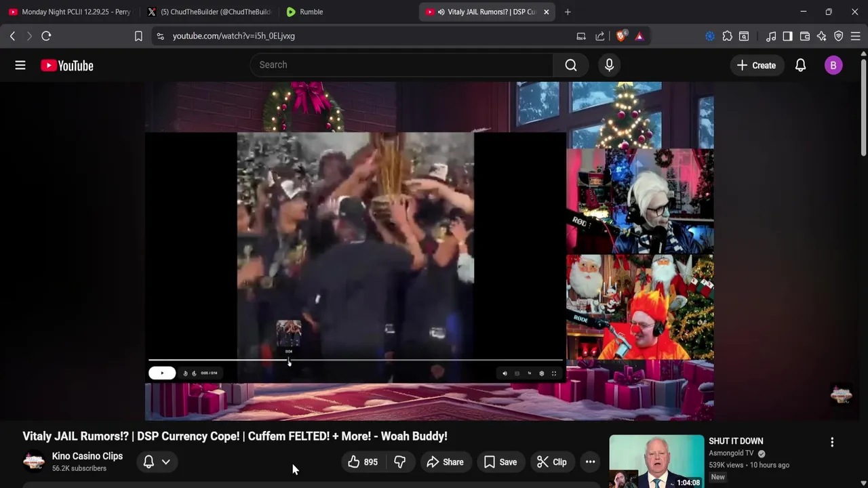
Task: Expand subscription options chevron beside the bell
Action: coord(165,462)
